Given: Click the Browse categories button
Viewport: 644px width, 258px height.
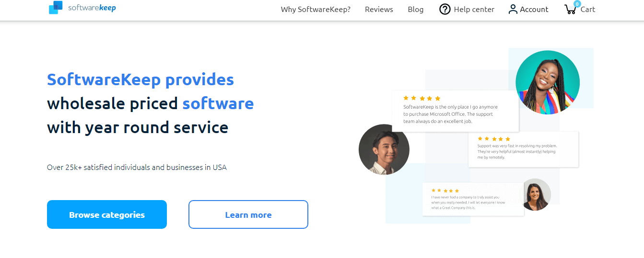Looking at the screenshot, I should 107,214.
